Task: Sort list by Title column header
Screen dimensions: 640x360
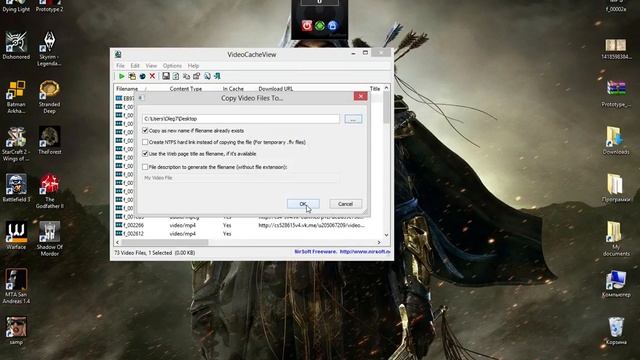Action: (375, 89)
